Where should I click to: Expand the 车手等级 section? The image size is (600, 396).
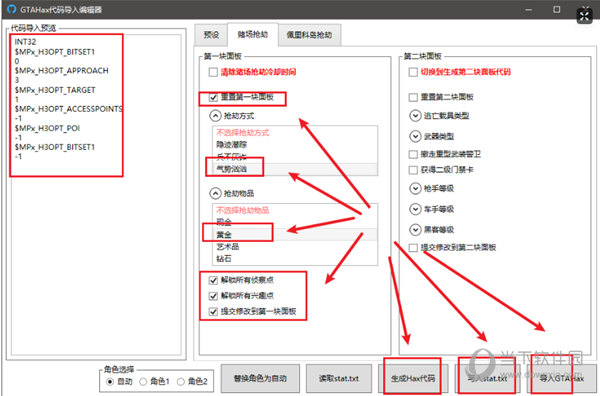click(415, 209)
